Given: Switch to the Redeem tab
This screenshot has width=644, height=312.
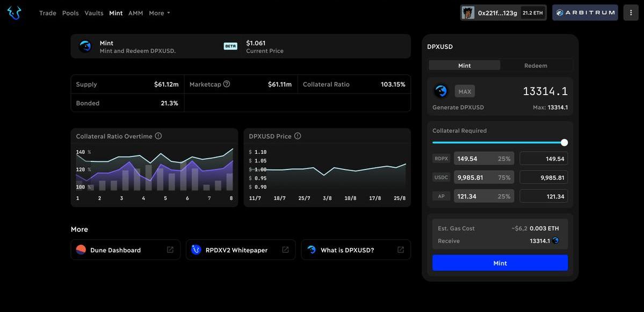Looking at the screenshot, I should pyautogui.click(x=536, y=66).
